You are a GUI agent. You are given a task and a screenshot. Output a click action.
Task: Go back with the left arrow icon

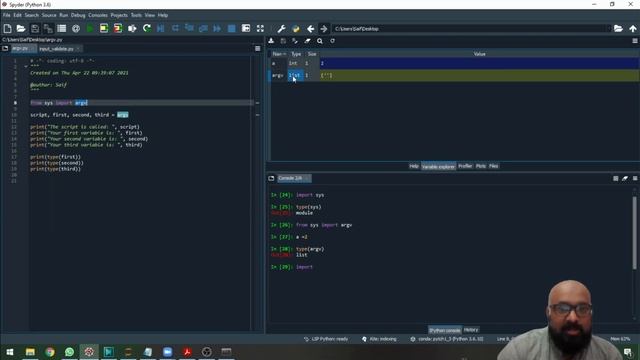pyautogui.click(x=310, y=29)
